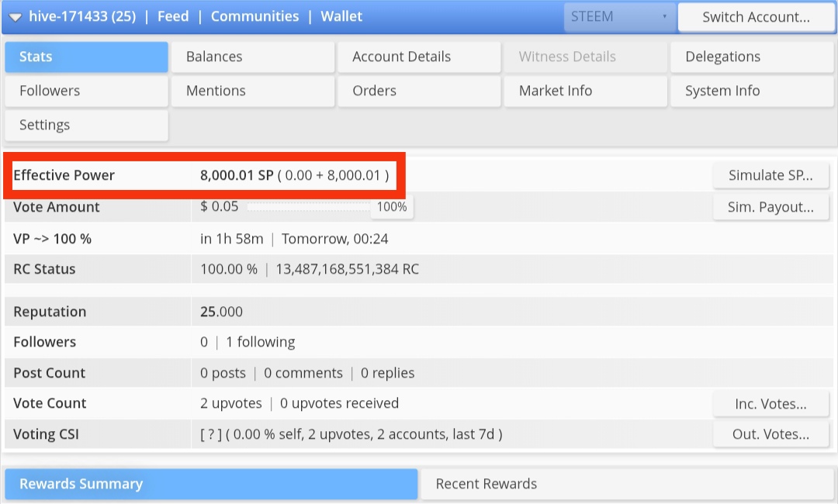Click the 8,000.01 SP effective power value

[x=237, y=175]
